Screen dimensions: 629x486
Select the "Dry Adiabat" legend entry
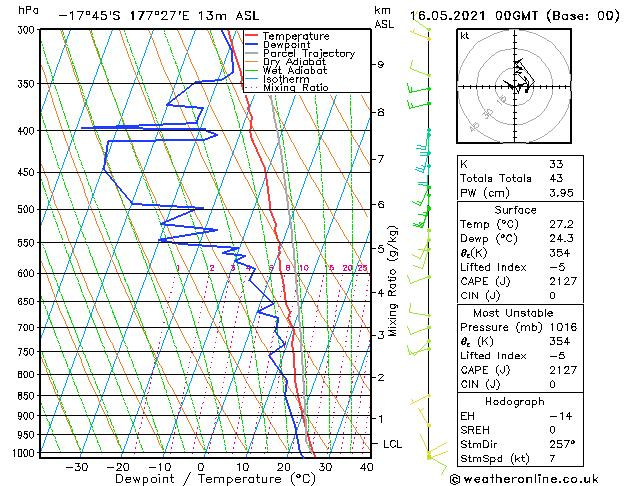pyautogui.click(x=294, y=62)
